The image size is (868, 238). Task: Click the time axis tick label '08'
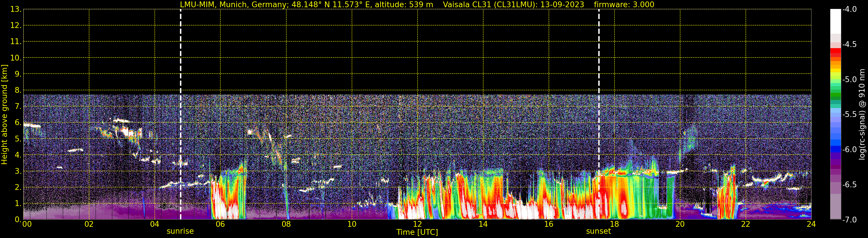point(286,224)
